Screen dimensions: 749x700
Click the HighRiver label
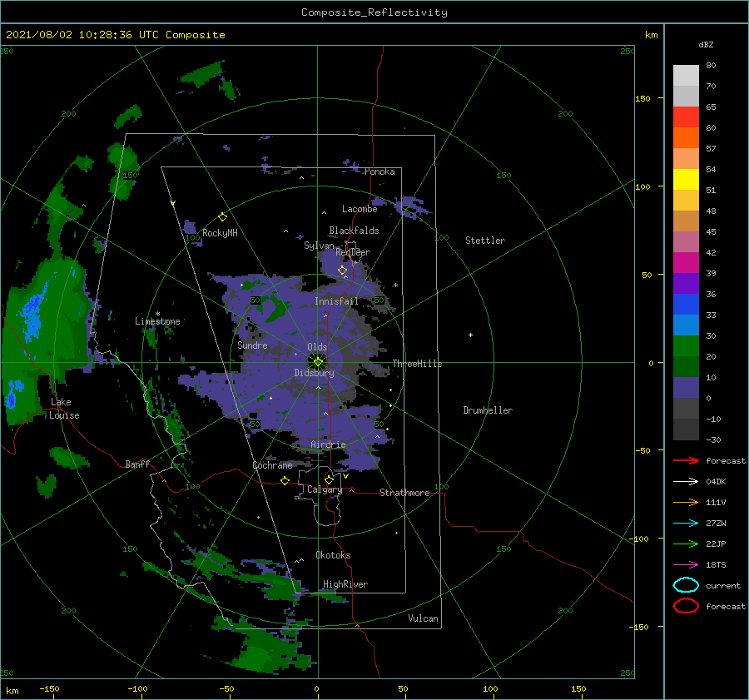pyautogui.click(x=345, y=584)
